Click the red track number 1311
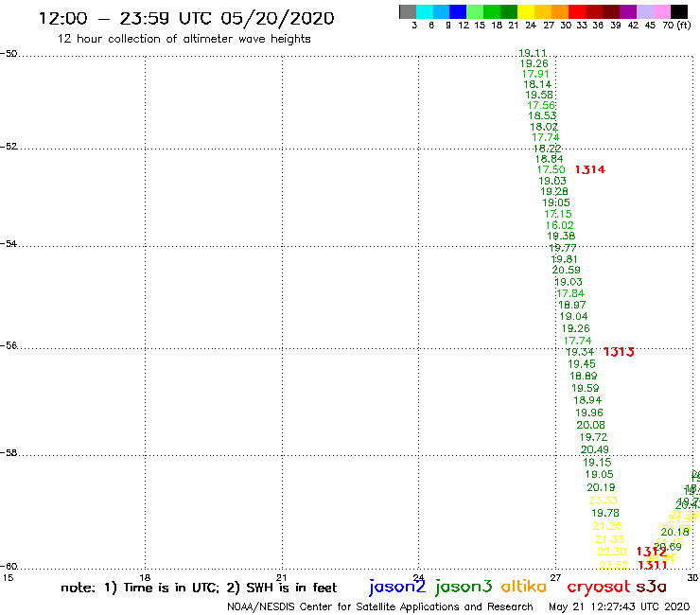 653,565
